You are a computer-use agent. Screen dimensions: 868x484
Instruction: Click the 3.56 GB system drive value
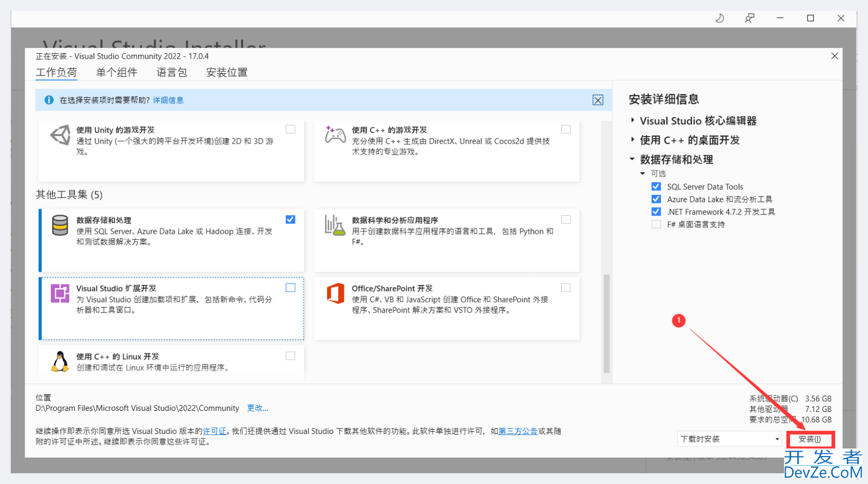click(x=818, y=398)
